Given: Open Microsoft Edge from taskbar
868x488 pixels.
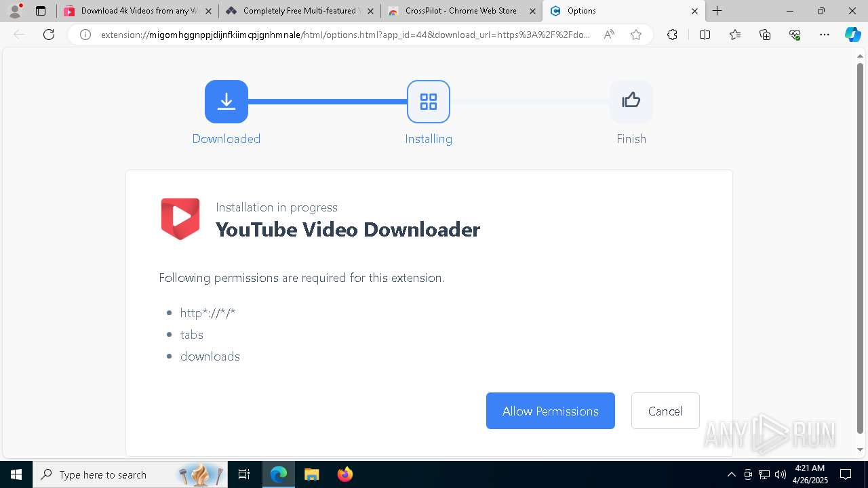Looking at the screenshot, I should click(x=279, y=474).
